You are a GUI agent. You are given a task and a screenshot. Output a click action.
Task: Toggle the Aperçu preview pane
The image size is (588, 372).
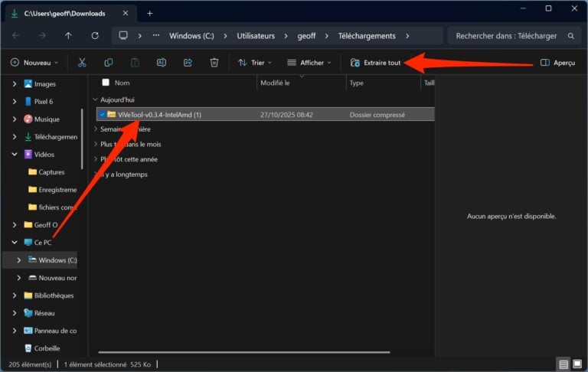coord(557,63)
